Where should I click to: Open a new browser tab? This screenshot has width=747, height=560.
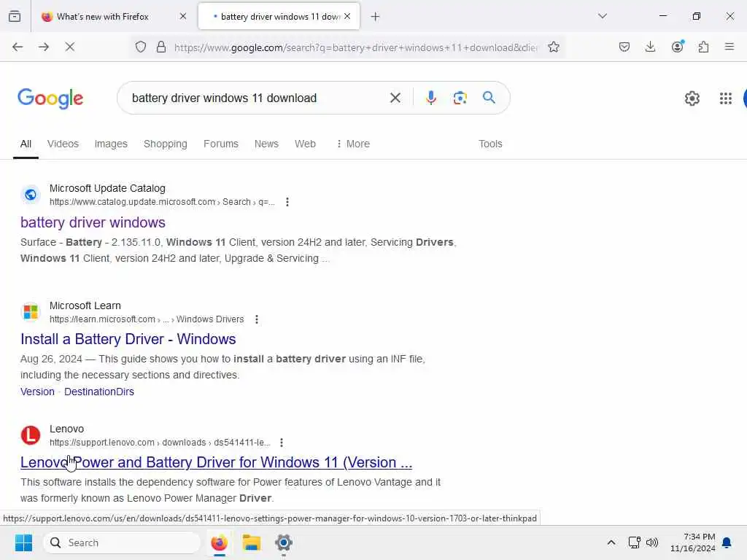point(376,17)
